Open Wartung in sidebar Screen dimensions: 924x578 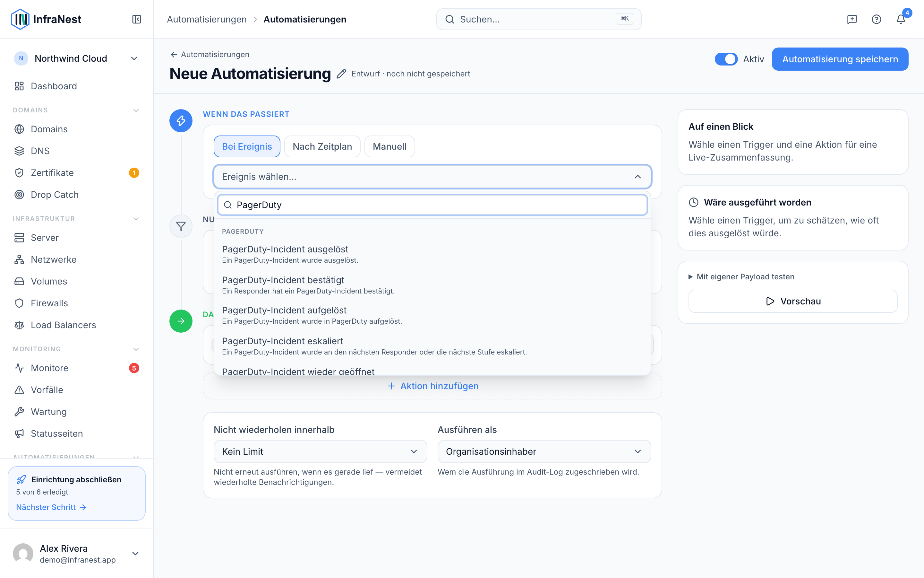[x=77, y=412]
